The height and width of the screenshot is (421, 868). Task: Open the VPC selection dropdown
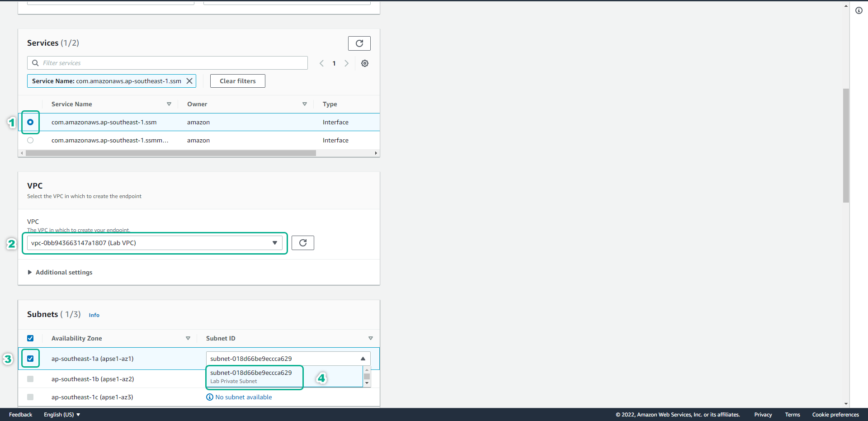pos(154,243)
